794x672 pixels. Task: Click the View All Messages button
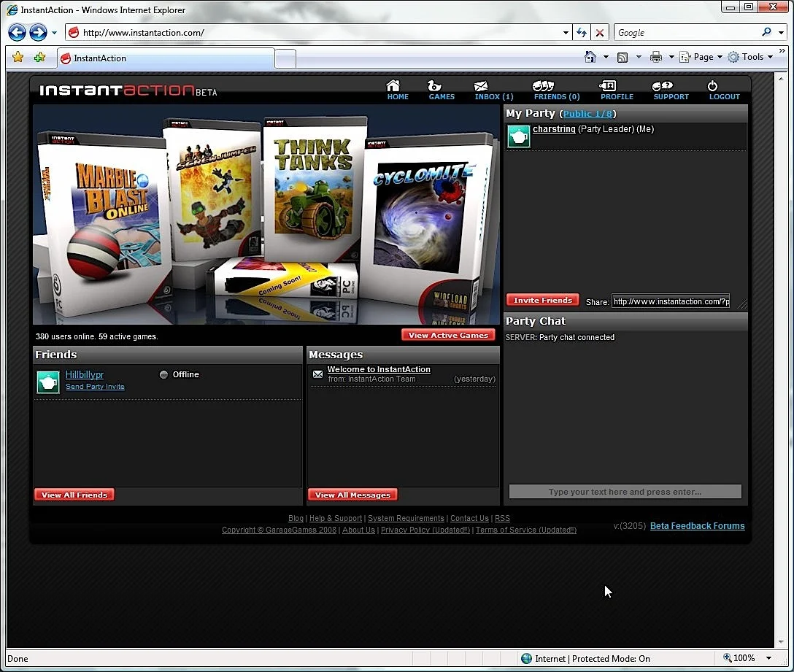pos(352,495)
